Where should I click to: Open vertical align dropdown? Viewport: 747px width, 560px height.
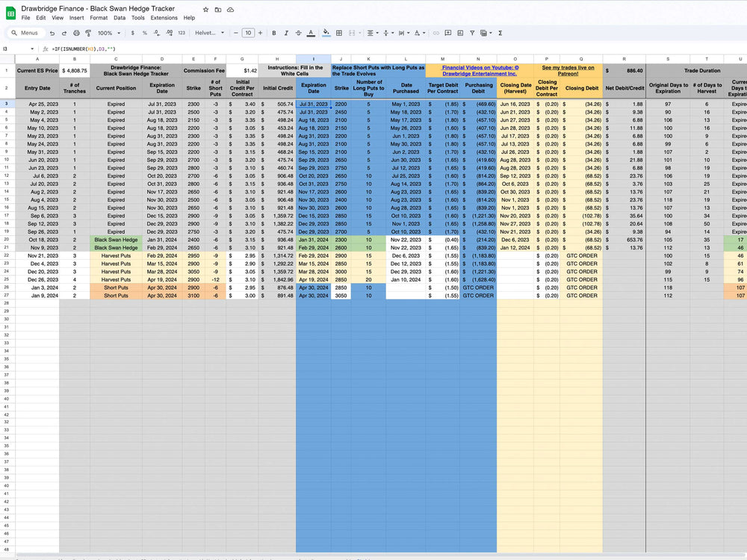click(388, 34)
